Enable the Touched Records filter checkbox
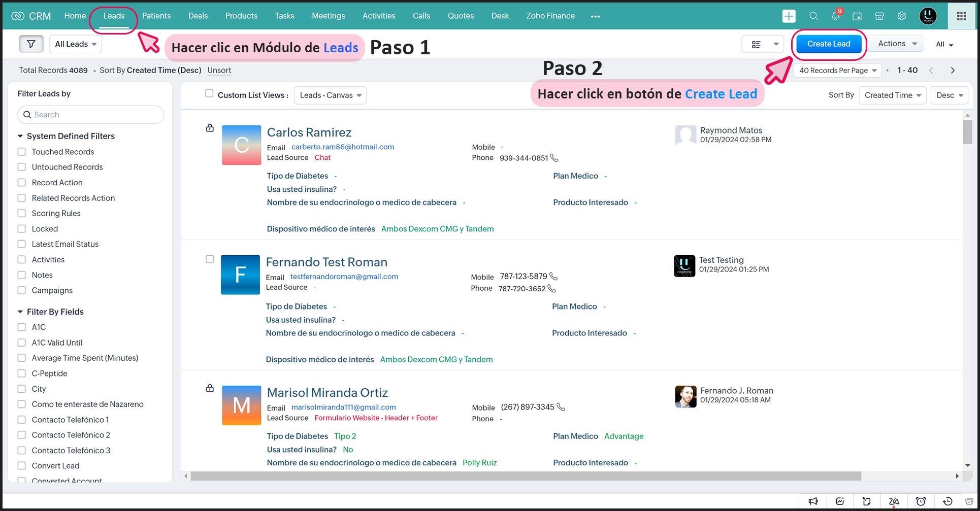The height and width of the screenshot is (511, 980). tap(22, 152)
